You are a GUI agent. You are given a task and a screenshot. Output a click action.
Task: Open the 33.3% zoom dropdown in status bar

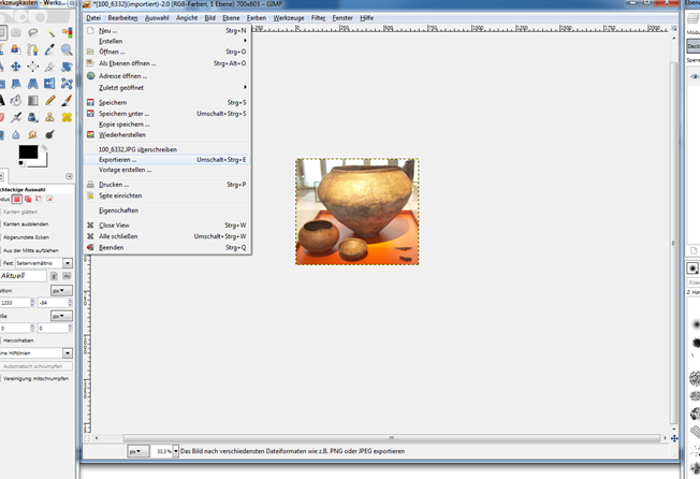point(172,452)
